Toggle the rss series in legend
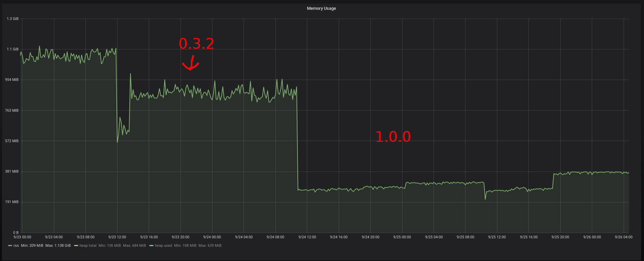Viewport: 644px width, 261px height. click(16, 246)
